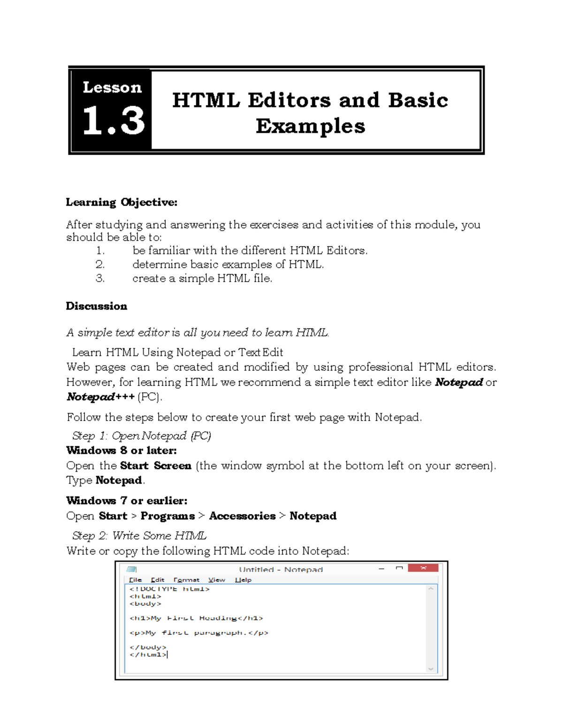Click the 'Windows 7 or earlier:' heading
The height and width of the screenshot is (728, 563).
click(127, 501)
